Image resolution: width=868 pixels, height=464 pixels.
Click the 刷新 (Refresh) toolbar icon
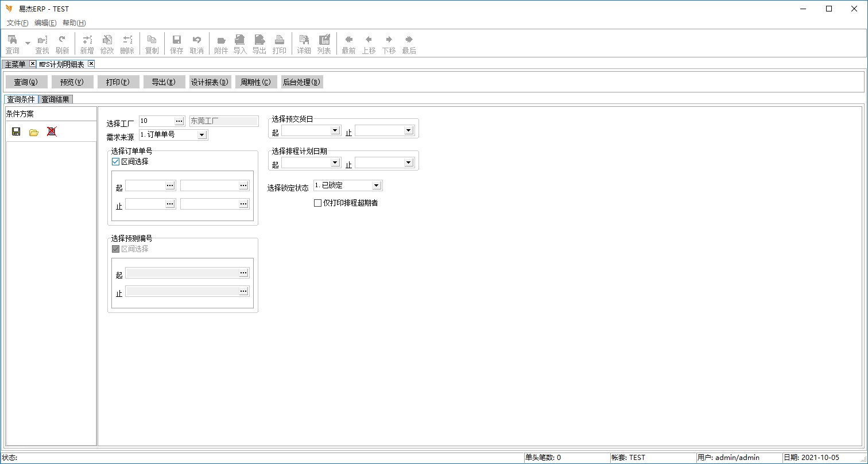(62, 44)
